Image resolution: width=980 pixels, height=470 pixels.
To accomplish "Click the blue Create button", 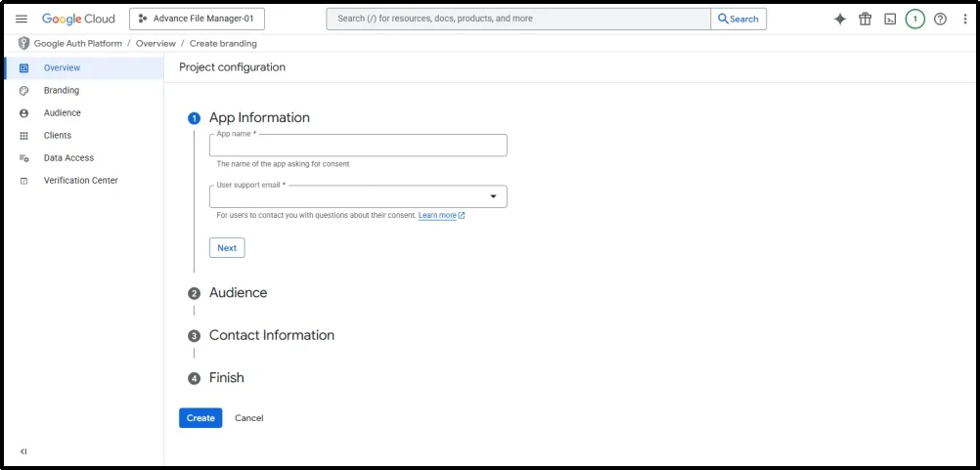I will click(200, 418).
